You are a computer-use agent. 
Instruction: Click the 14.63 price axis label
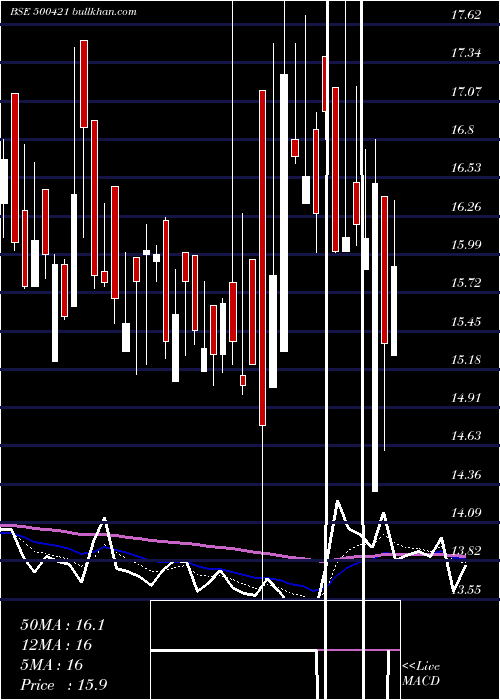pos(466,436)
